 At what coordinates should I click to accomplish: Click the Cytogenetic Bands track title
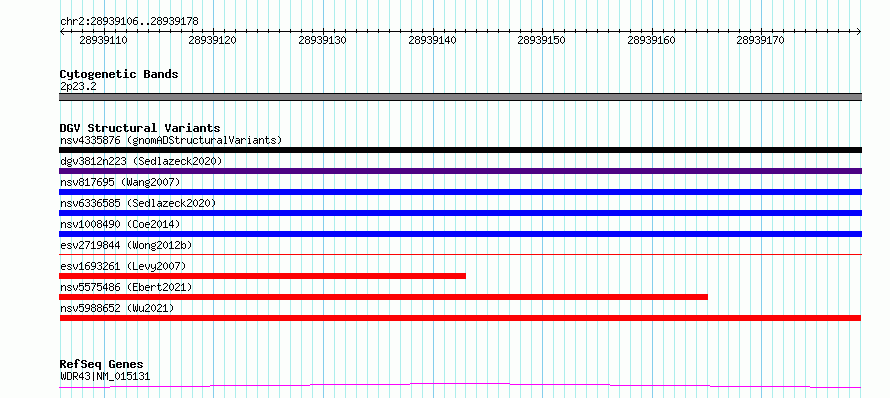coord(119,74)
